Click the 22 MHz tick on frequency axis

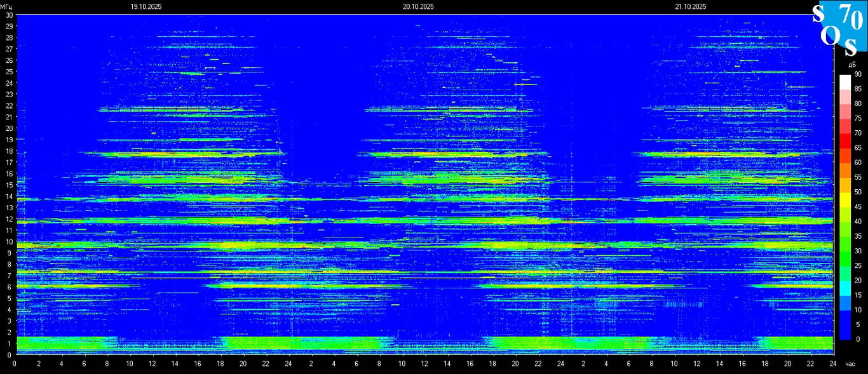(x=9, y=105)
